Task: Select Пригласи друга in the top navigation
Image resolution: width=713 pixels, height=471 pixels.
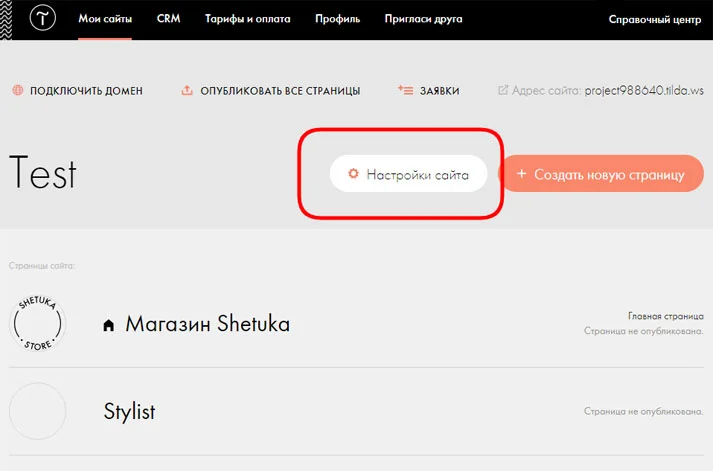Action: click(x=422, y=20)
